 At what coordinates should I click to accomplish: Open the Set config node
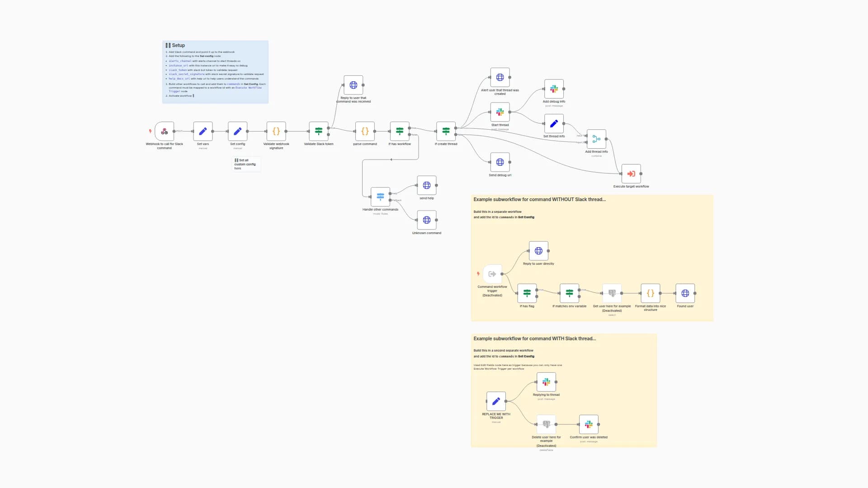tap(238, 131)
